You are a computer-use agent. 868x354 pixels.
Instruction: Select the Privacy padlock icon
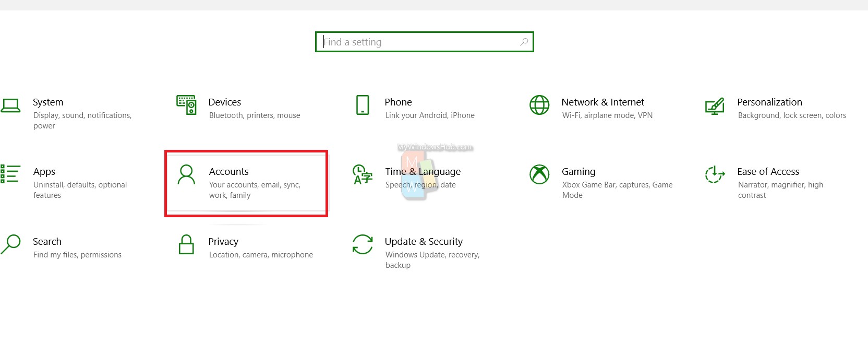tap(186, 244)
